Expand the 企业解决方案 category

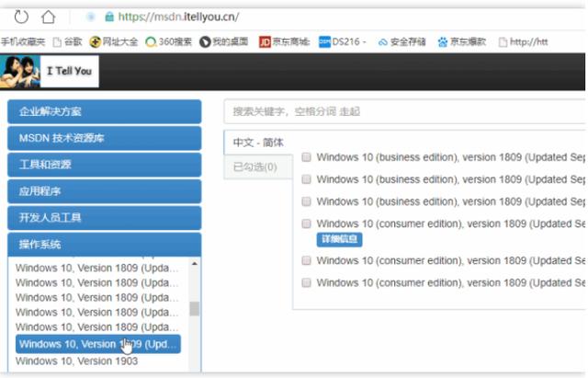tap(104, 111)
